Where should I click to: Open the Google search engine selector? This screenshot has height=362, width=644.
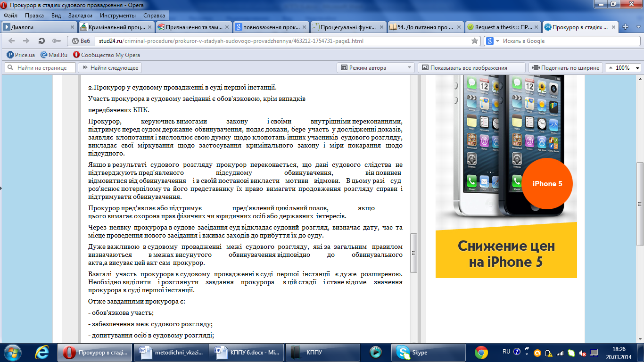point(493,41)
